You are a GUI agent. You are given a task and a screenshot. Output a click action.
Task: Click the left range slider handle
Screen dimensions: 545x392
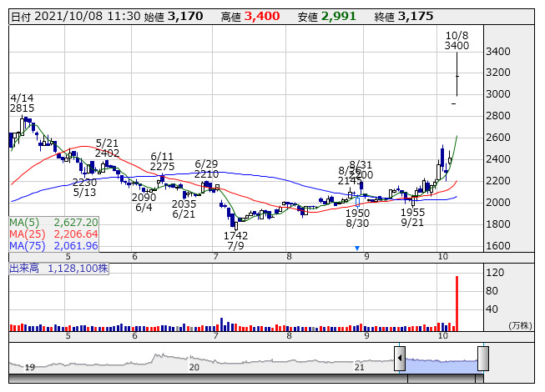point(400,358)
